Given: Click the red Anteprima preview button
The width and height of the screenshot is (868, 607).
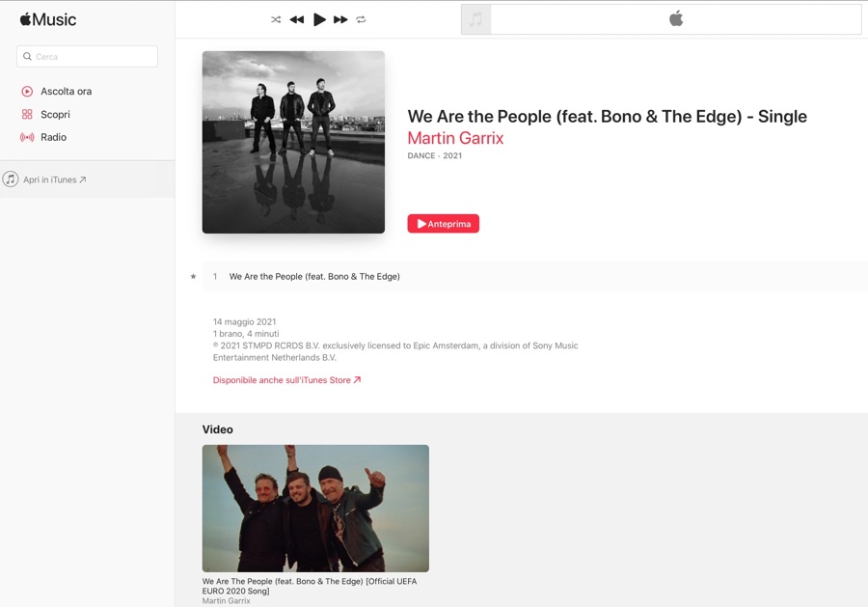Looking at the screenshot, I should (444, 224).
